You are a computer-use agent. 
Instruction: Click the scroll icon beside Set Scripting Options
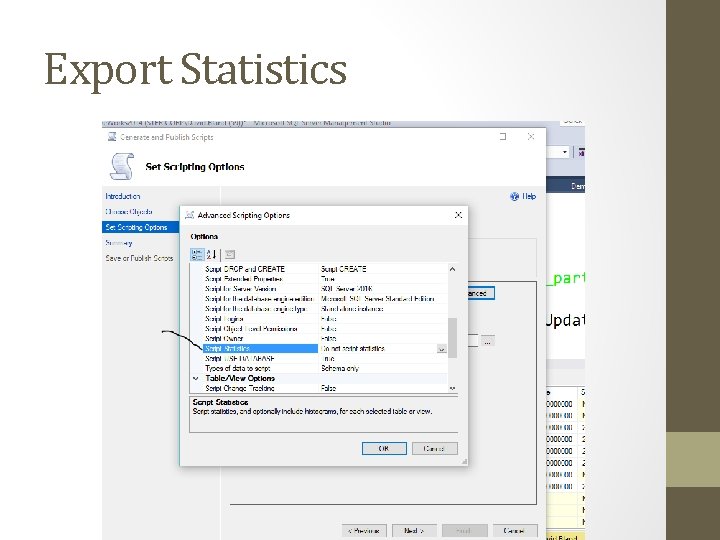click(122, 166)
